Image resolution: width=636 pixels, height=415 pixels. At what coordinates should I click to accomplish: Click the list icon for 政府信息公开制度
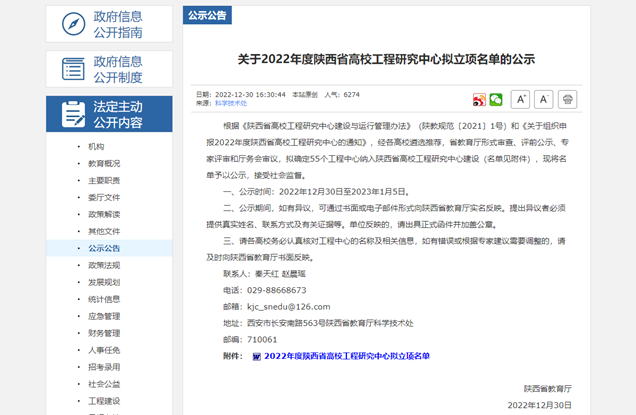73,68
